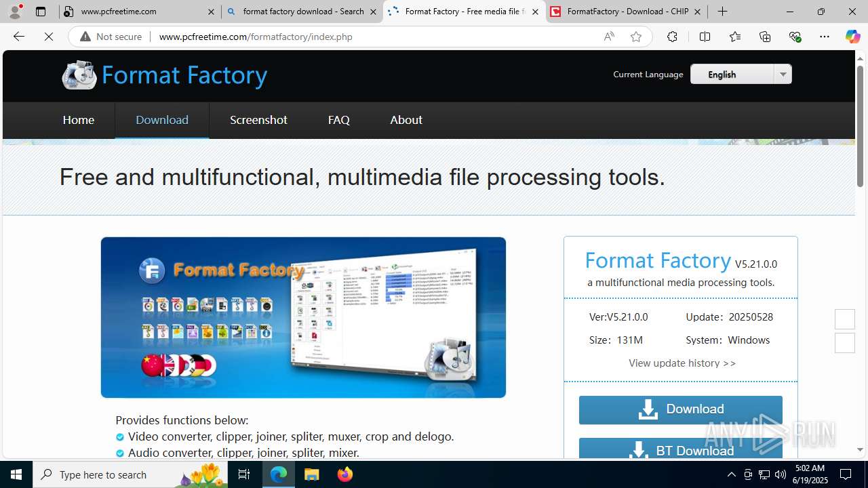
Task: Go back with the browser arrow
Action: click(19, 37)
